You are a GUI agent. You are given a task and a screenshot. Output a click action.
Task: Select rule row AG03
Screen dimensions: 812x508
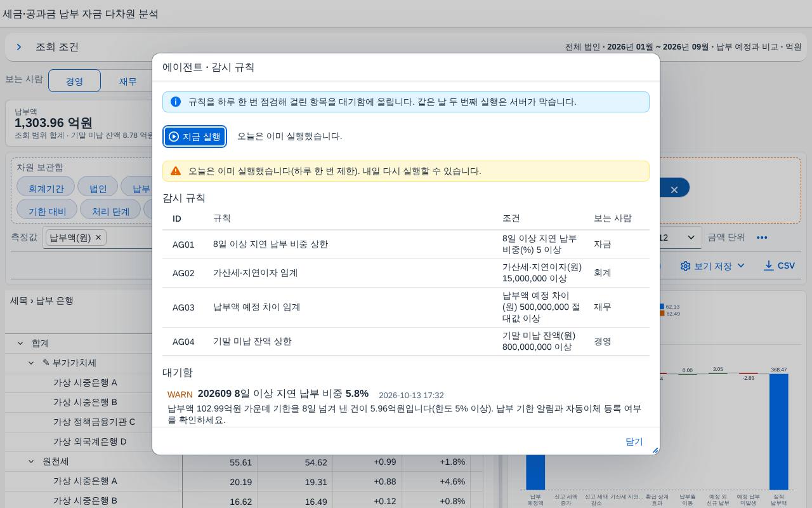point(406,307)
